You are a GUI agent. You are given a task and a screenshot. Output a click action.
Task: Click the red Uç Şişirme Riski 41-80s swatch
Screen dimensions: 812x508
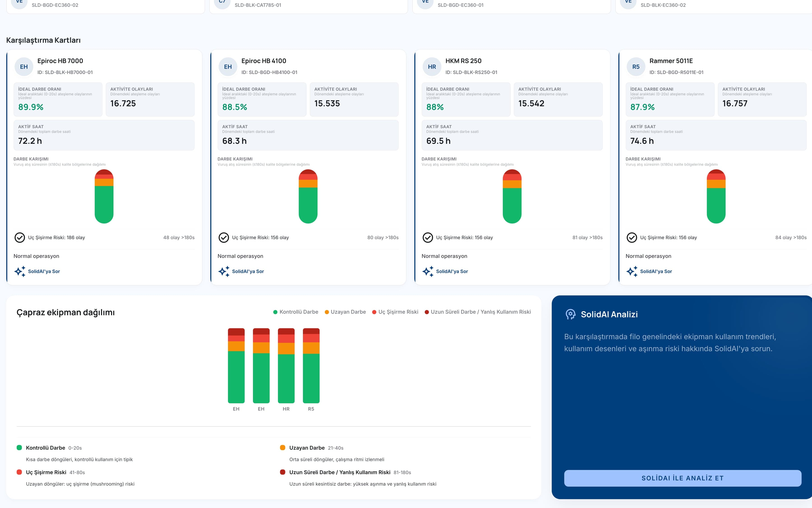tap(19, 472)
